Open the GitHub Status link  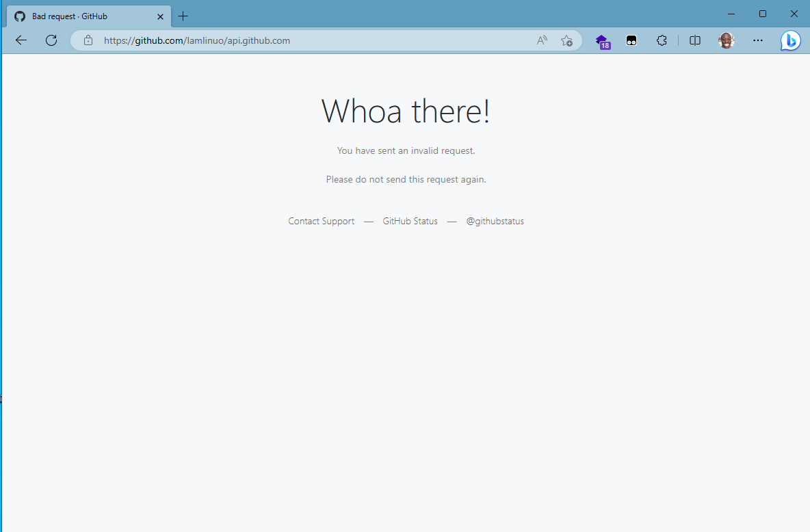[410, 221]
